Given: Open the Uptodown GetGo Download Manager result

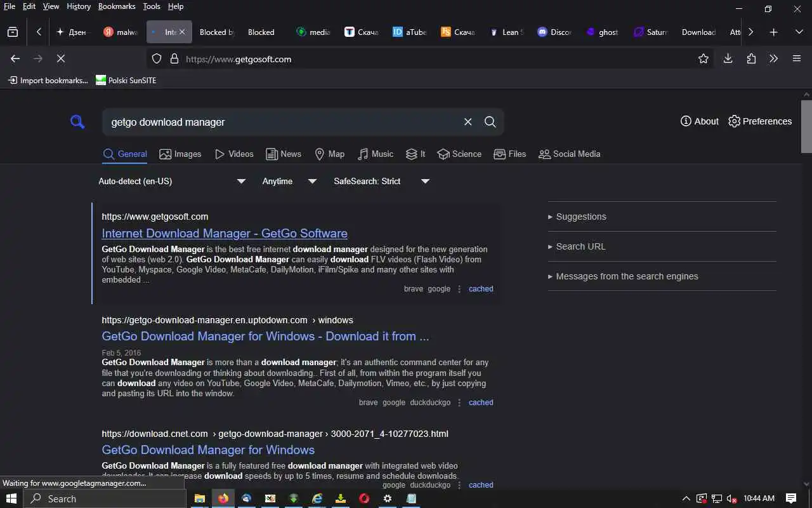Looking at the screenshot, I should [x=265, y=336].
